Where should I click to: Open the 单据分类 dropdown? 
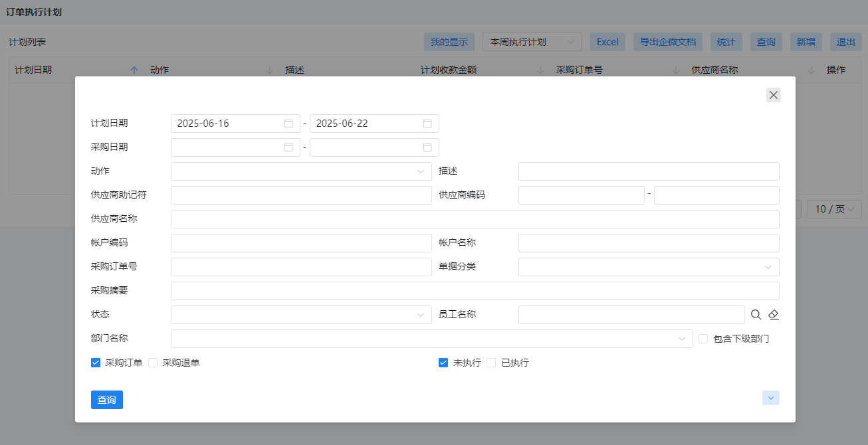click(x=649, y=267)
